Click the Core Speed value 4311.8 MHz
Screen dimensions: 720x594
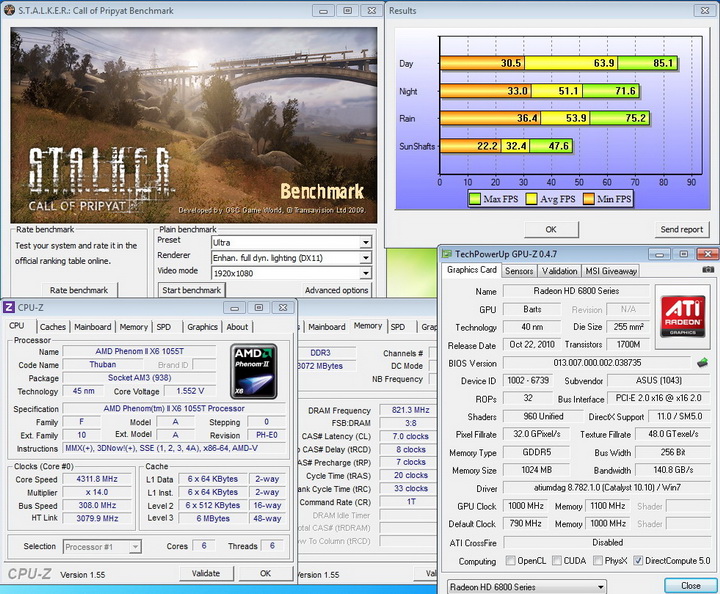pyautogui.click(x=97, y=479)
